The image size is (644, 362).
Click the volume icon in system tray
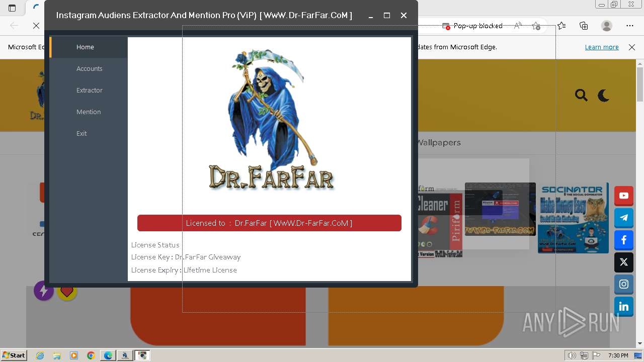[572, 355]
